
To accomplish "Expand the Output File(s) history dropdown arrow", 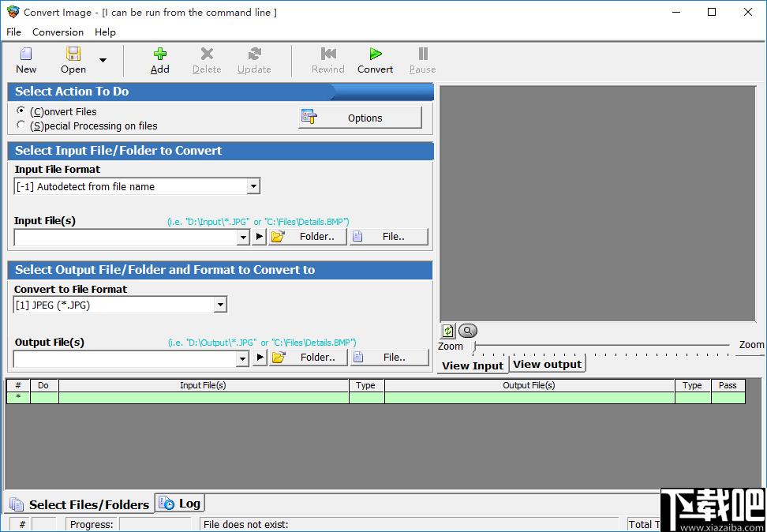I will [242, 359].
